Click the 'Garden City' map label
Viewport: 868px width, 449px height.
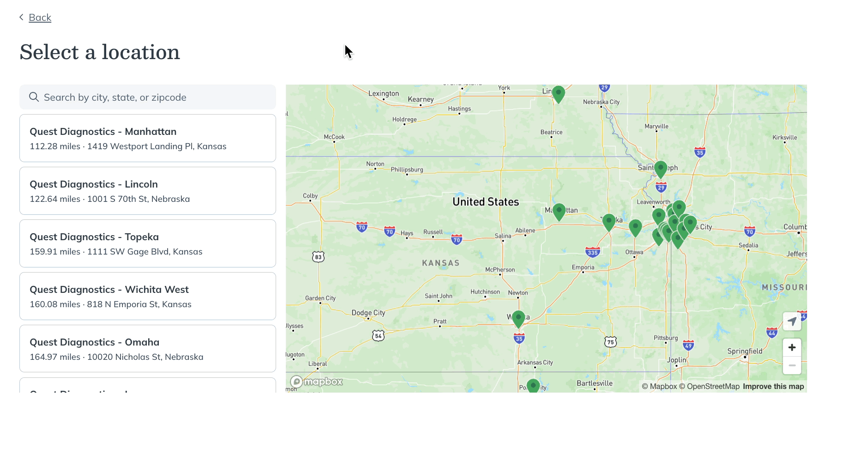click(320, 298)
